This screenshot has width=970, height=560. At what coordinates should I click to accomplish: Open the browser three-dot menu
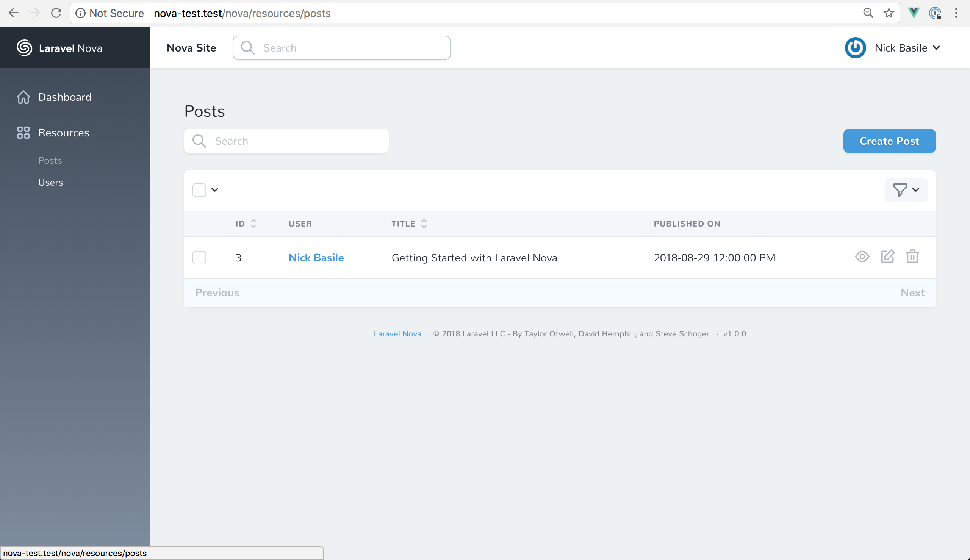point(956,13)
